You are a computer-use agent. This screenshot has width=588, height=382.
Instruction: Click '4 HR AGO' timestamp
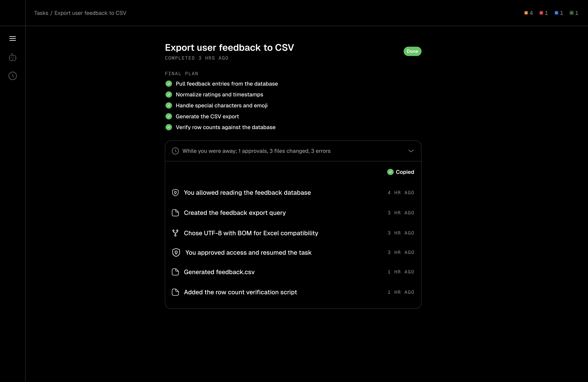pos(401,192)
